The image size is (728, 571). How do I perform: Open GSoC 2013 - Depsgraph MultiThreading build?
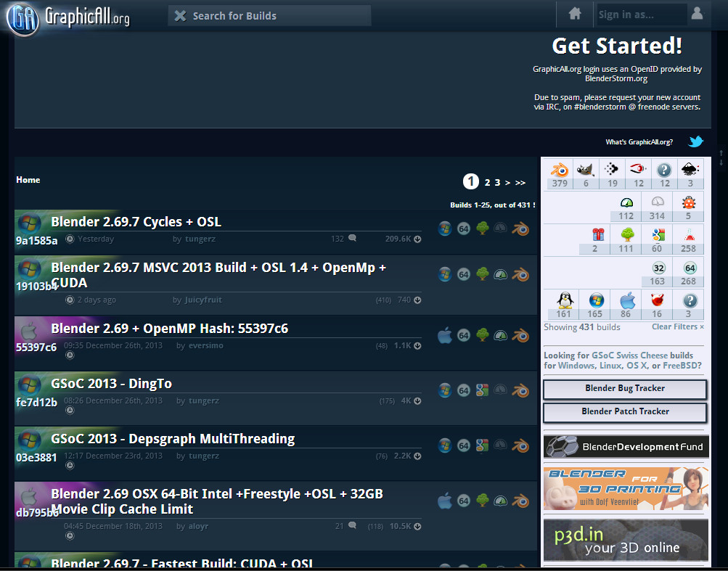point(173,439)
